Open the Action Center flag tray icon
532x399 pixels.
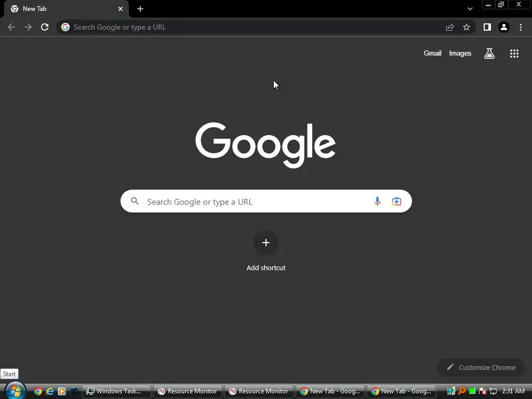pyautogui.click(x=483, y=391)
